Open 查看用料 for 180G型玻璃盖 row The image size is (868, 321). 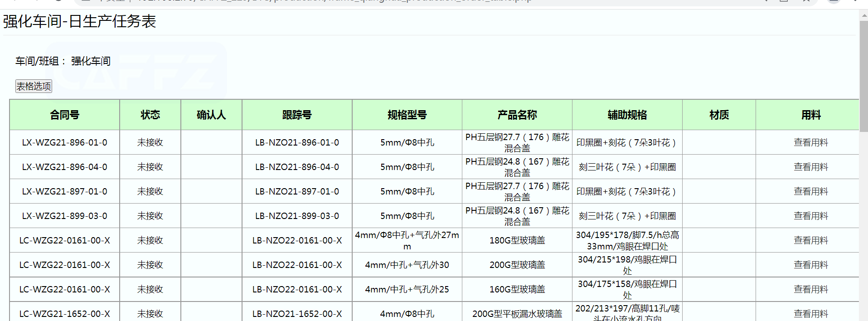(810, 240)
